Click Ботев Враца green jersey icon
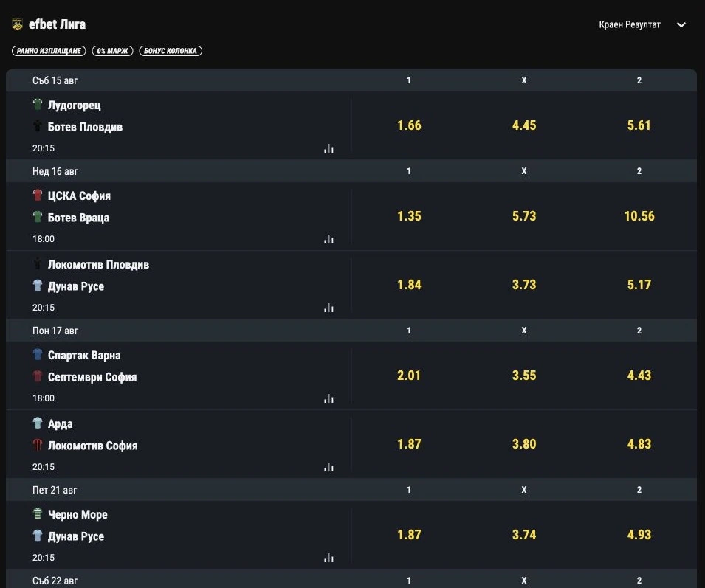The height and width of the screenshot is (588, 705). tap(38, 217)
